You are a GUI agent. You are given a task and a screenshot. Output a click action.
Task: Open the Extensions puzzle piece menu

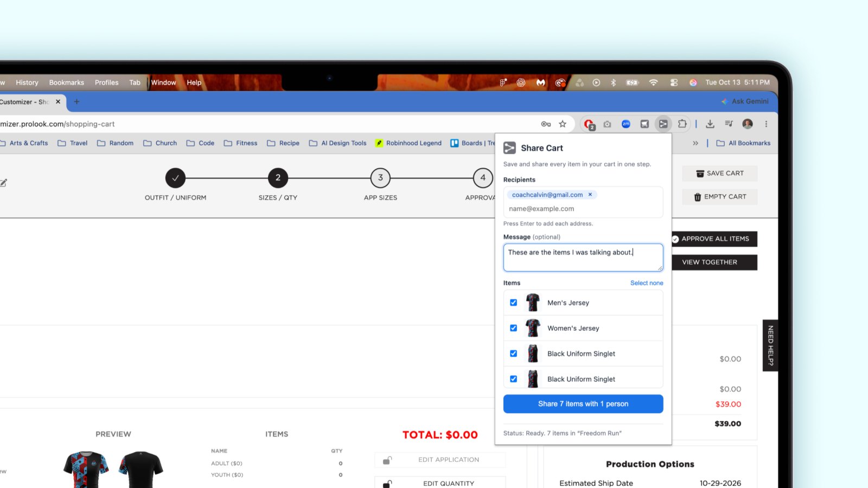click(682, 124)
